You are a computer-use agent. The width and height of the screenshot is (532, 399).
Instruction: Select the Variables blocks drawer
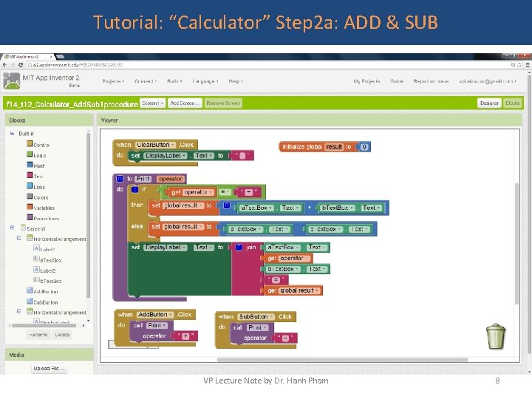pos(41,208)
